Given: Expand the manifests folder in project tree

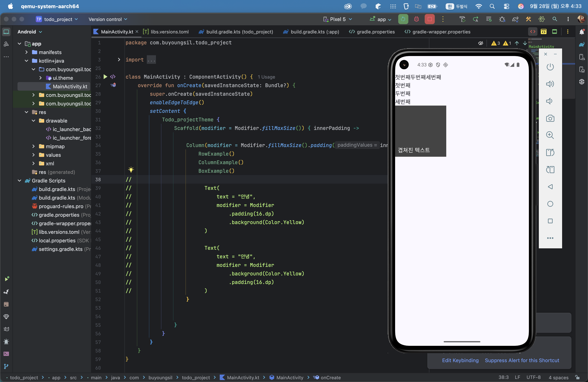Looking at the screenshot, I should coord(26,52).
